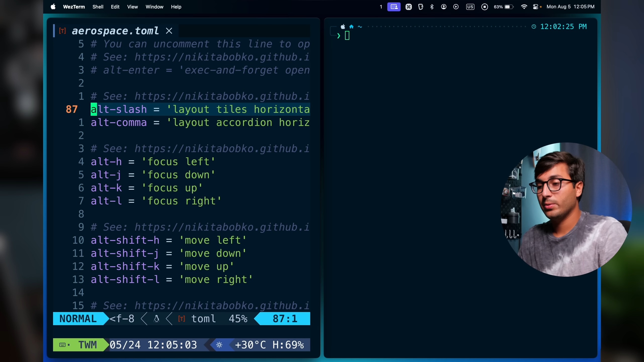Click the TWM session label in tmux bar

pyautogui.click(x=87, y=345)
